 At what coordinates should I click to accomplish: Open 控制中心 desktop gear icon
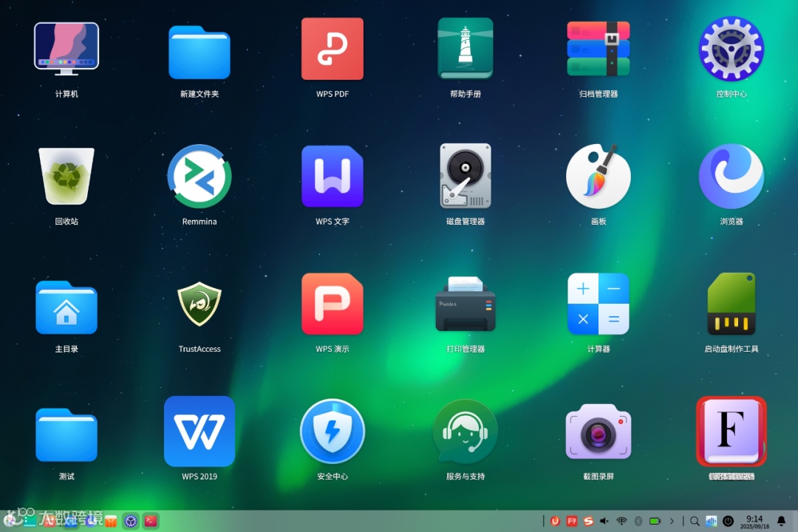731,49
